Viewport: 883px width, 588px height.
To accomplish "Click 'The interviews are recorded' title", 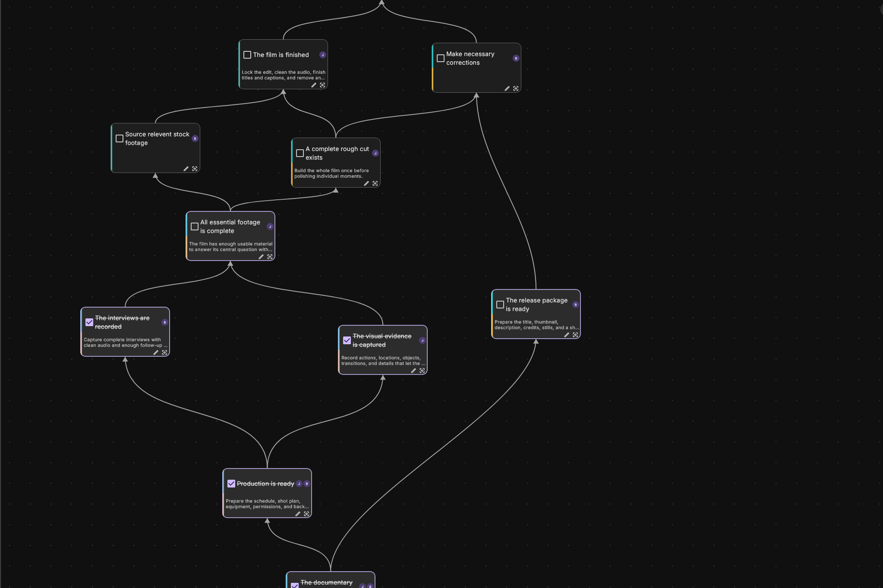I will pos(122,322).
